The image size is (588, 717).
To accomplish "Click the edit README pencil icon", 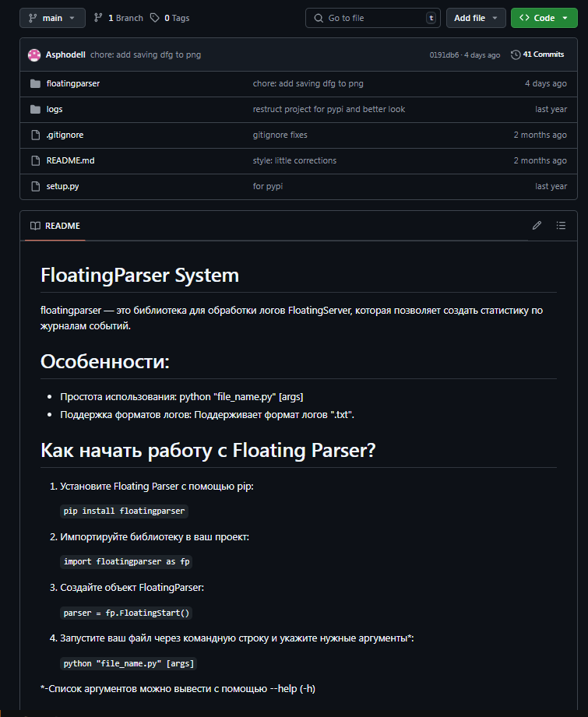I will (x=537, y=226).
